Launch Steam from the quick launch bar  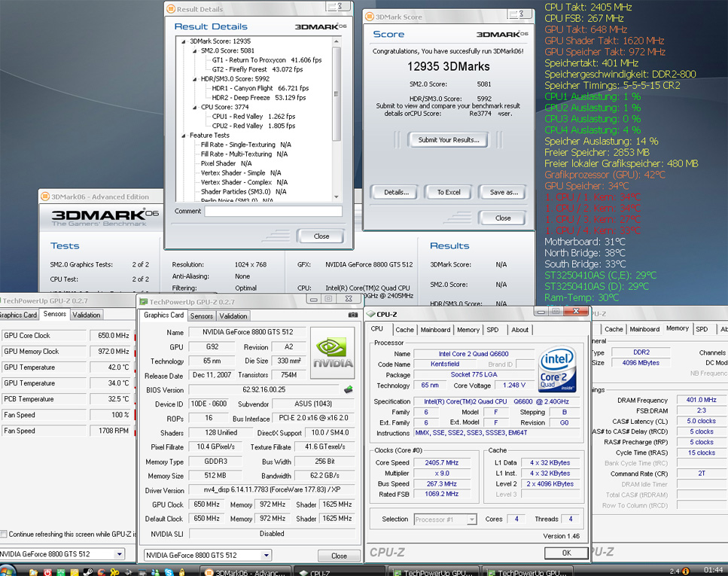click(88, 572)
